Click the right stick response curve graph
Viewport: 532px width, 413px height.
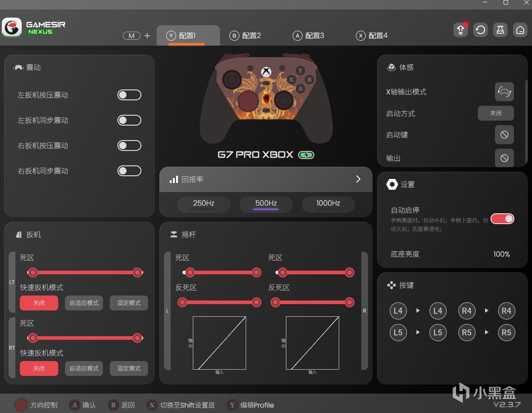pyautogui.click(x=312, y=343)
